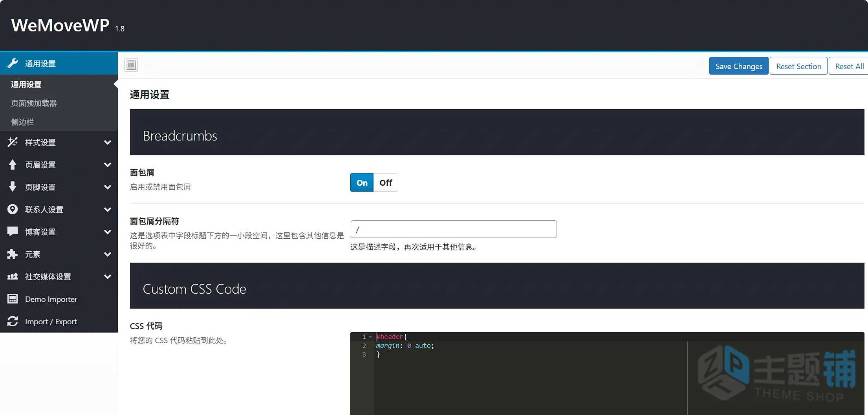Viewport: 868px width, 415px height.
Task: Click the 样式设置 label text
Action: [40, 142]
